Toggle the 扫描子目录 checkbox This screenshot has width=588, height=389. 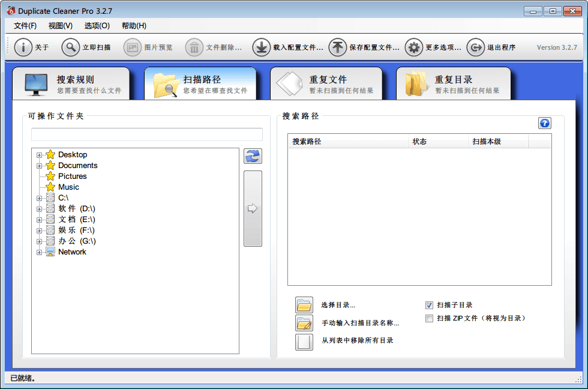(x=430, y=306)
